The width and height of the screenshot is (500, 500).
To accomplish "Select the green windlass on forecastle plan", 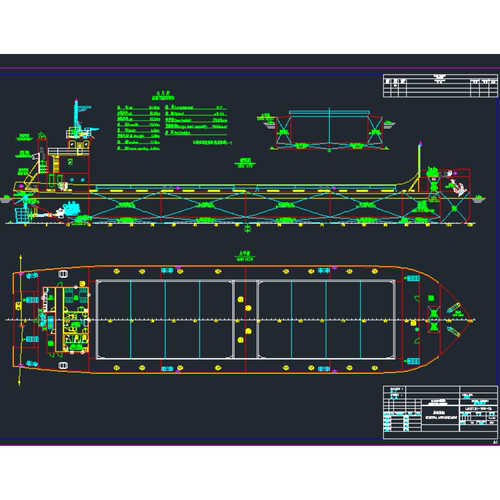I will click(x=433, y=320).
